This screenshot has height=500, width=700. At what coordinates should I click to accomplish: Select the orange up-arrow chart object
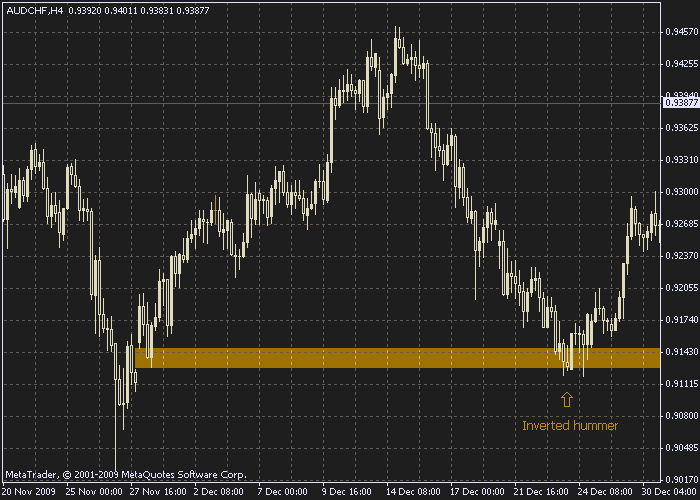tap(567, 400)
